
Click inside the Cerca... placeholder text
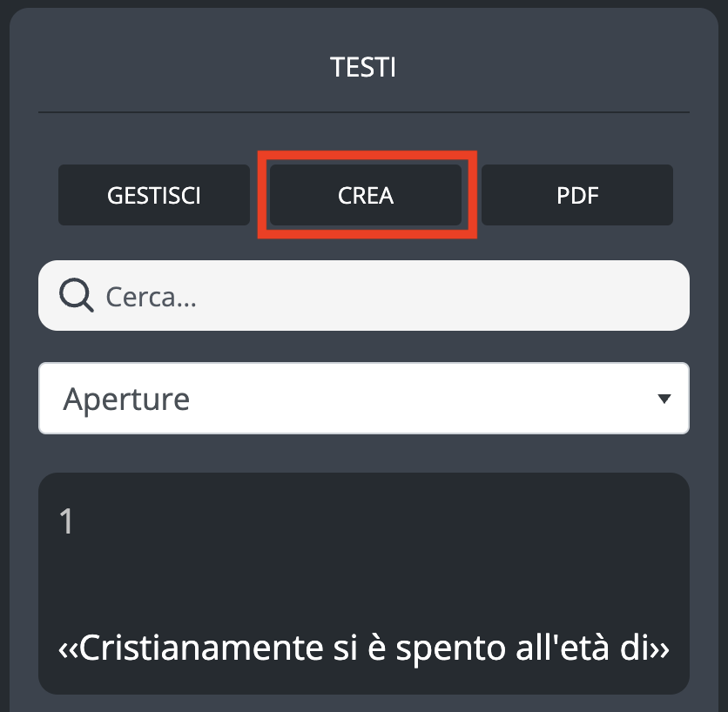click(x=151, y=298)
